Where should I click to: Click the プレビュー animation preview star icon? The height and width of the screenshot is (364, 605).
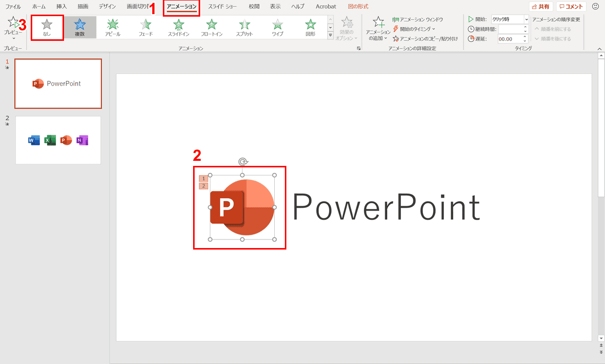coord(14,22)
